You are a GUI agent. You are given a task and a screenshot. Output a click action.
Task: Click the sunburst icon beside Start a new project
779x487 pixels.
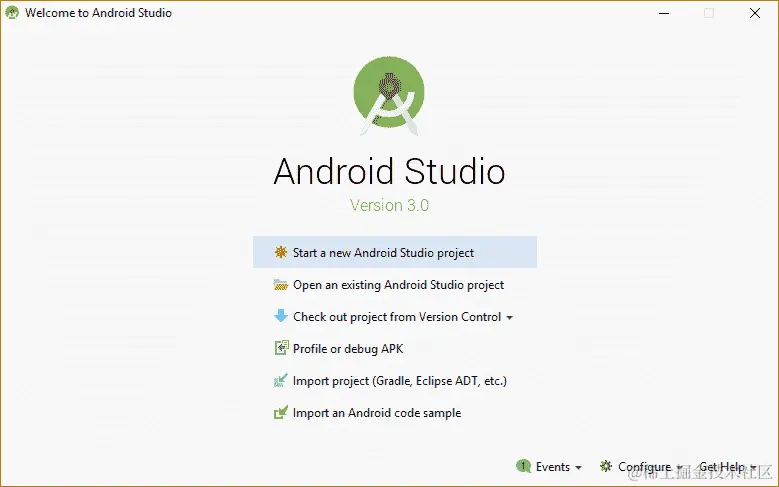[281, 252]
